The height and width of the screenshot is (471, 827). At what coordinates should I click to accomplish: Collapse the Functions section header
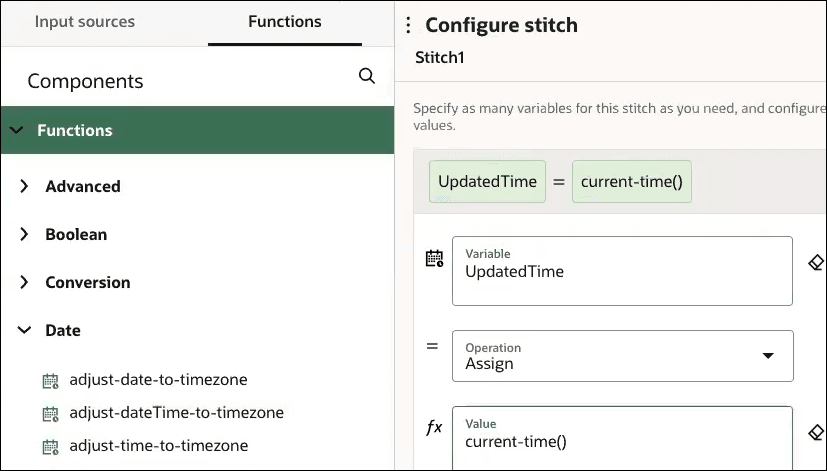tap(17, 130)
